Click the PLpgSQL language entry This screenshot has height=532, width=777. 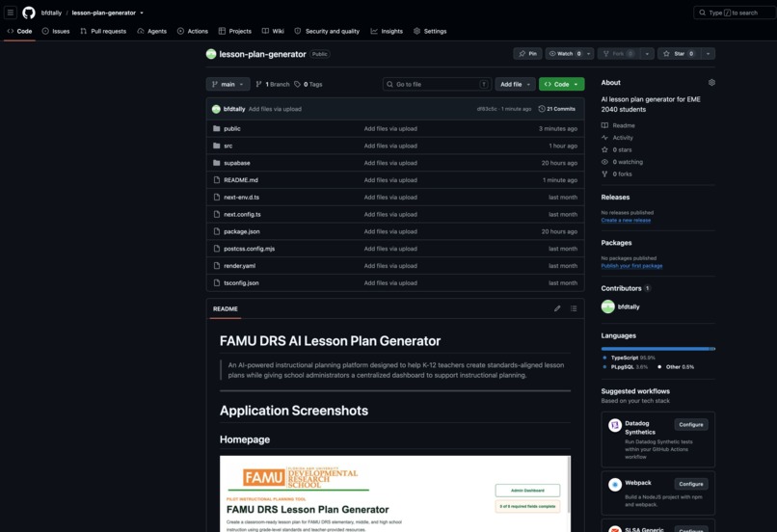626,367
